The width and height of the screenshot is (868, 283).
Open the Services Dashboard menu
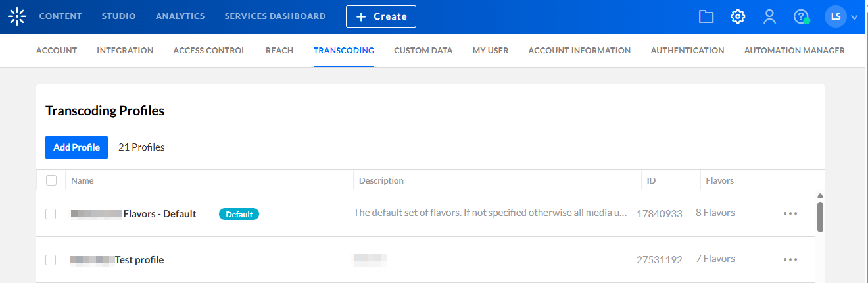coord(275,16)
